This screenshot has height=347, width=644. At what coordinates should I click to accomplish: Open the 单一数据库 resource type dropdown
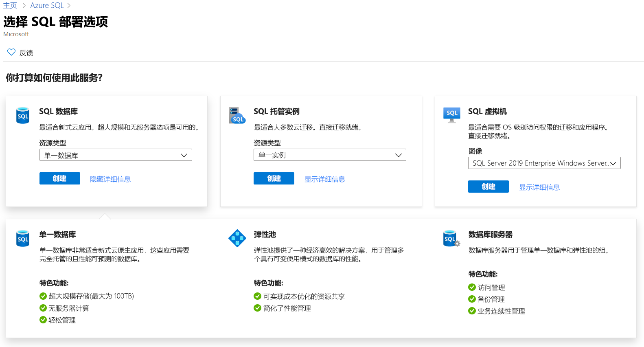[116, 155]
